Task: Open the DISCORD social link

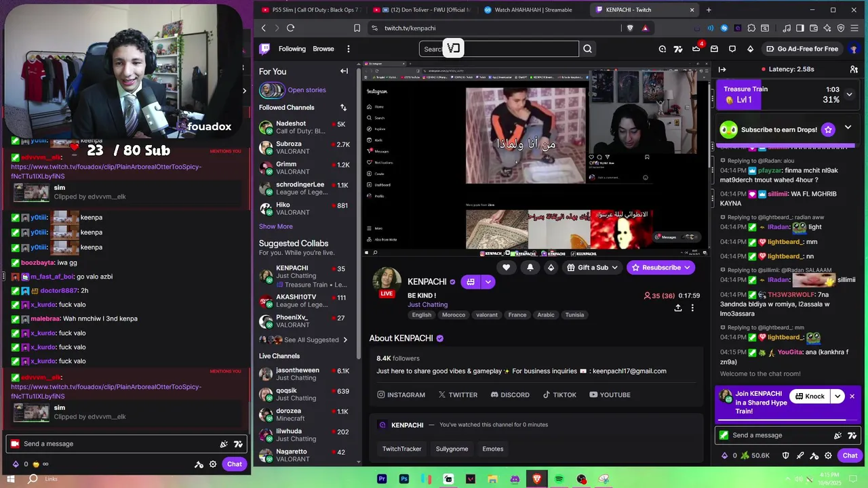Action: point(510,395)
